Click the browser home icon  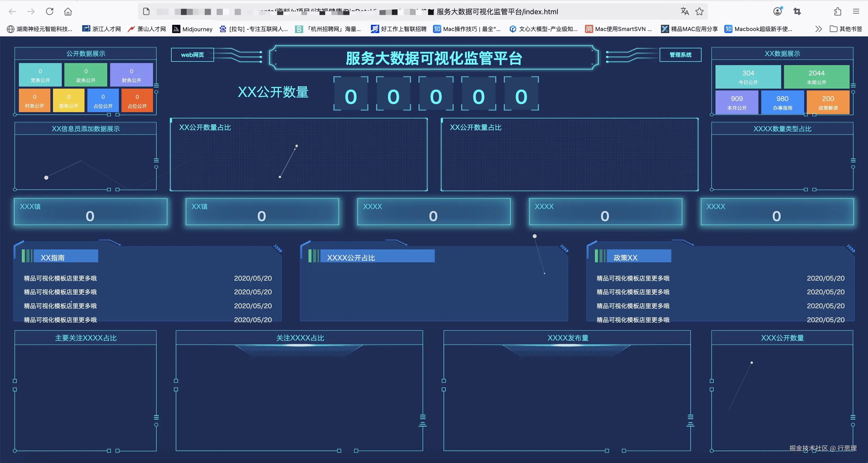(68, 11)
